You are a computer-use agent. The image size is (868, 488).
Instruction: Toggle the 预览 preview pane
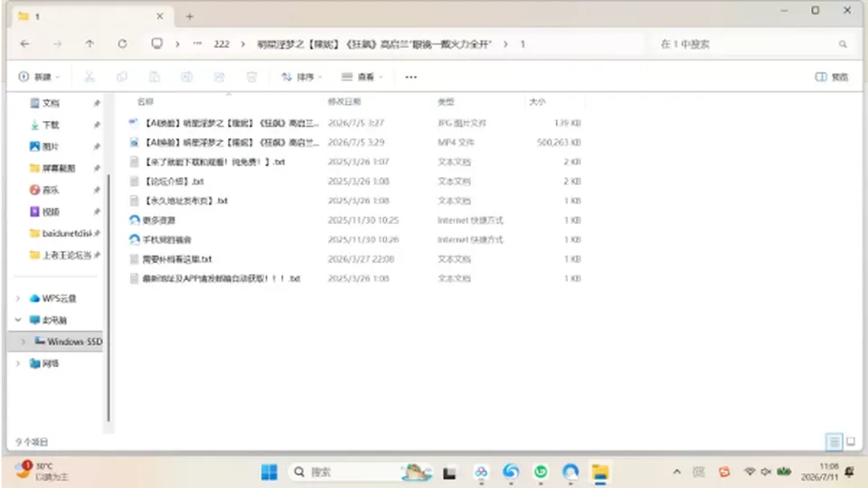click(x=832, y=77)
